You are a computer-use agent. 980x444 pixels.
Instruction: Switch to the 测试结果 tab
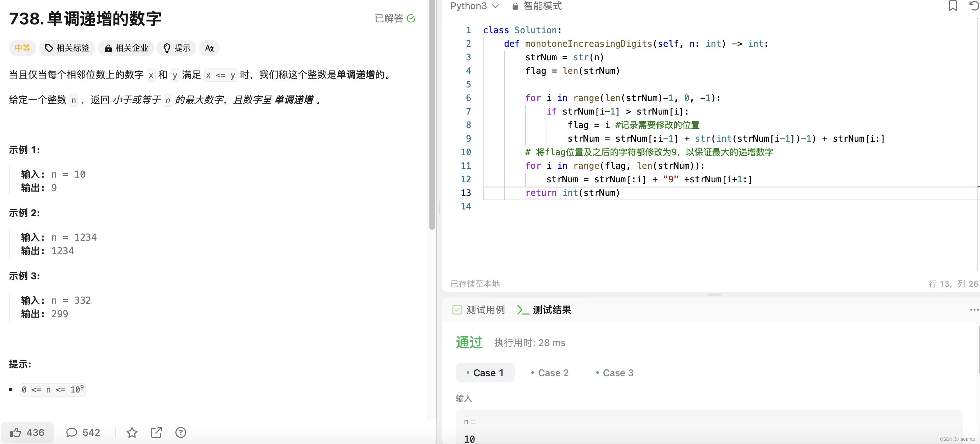544,309
